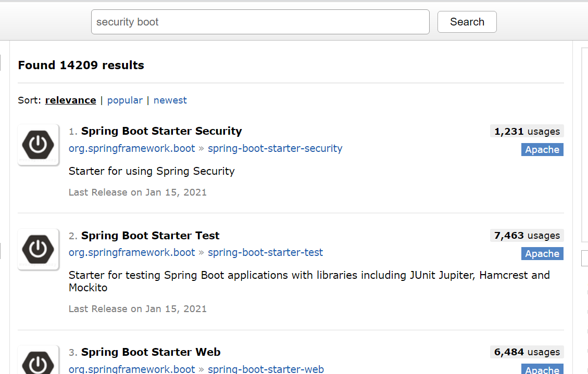Click Starter Test's 'Last Release on Jan 15, 2021'

tap(137, 309)
